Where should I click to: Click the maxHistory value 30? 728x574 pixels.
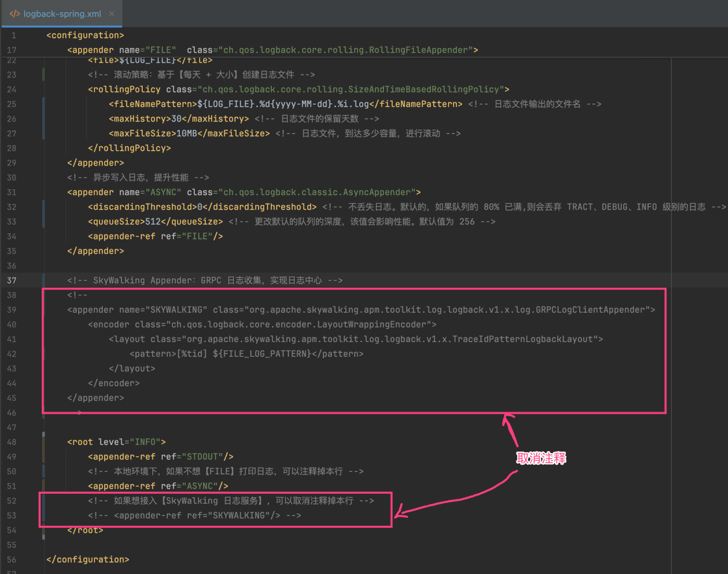coord(177,118)
